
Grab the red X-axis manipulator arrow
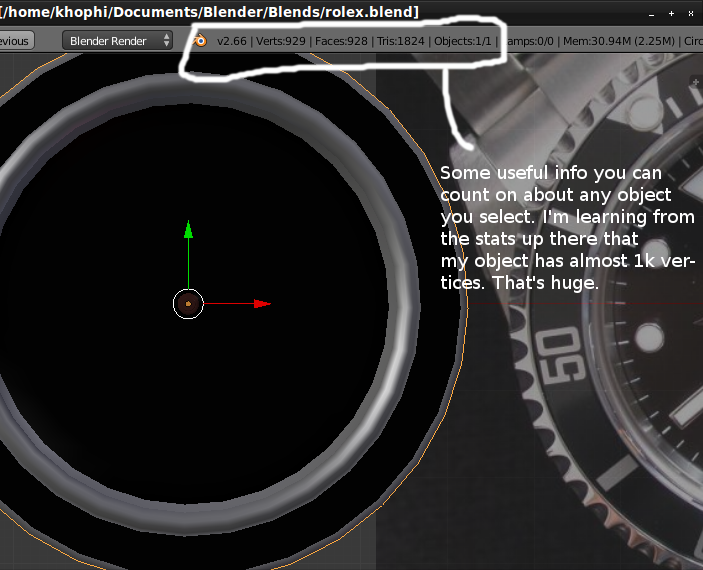(261, 303)
